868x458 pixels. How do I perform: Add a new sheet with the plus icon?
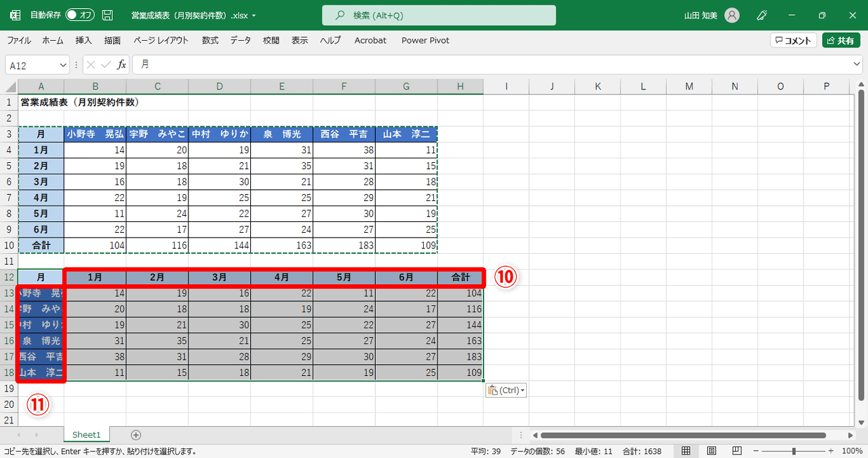[x=136, y=435]
